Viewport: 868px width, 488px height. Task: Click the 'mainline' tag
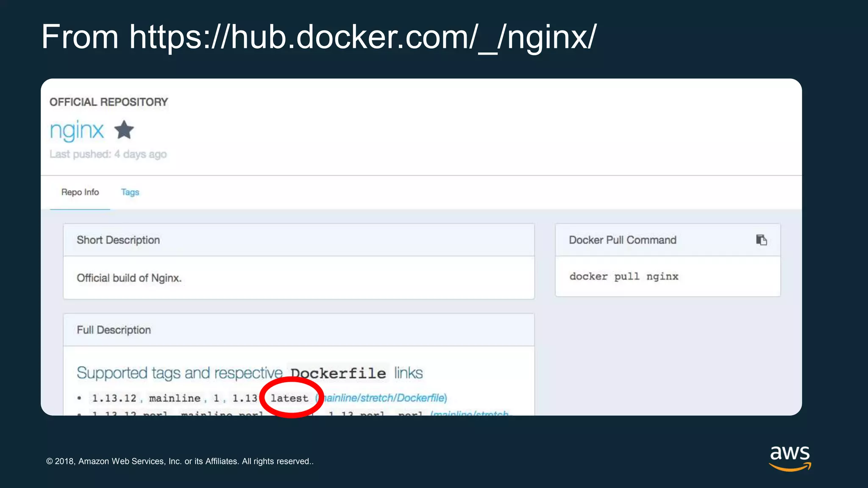[x=175, y=398]
